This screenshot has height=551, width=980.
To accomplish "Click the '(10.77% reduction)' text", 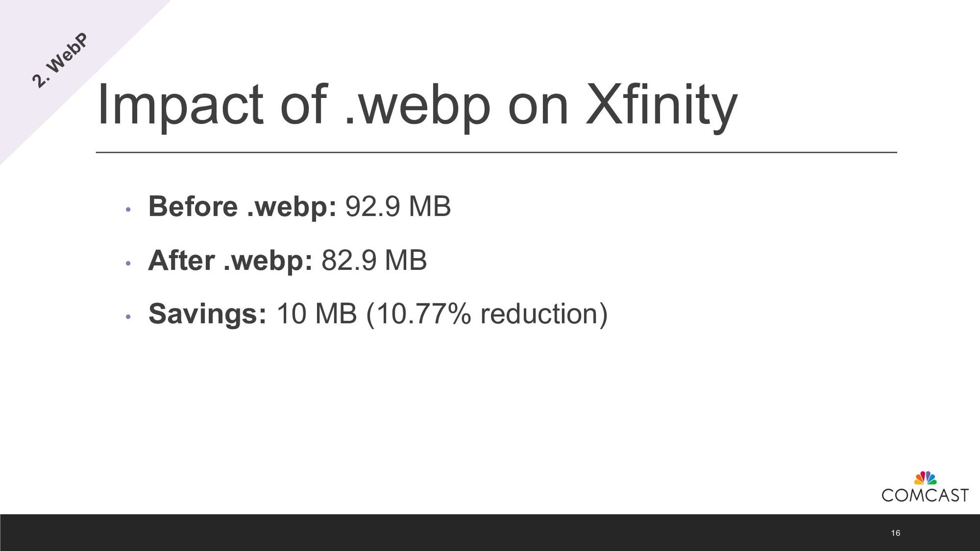I will [487, 314].
